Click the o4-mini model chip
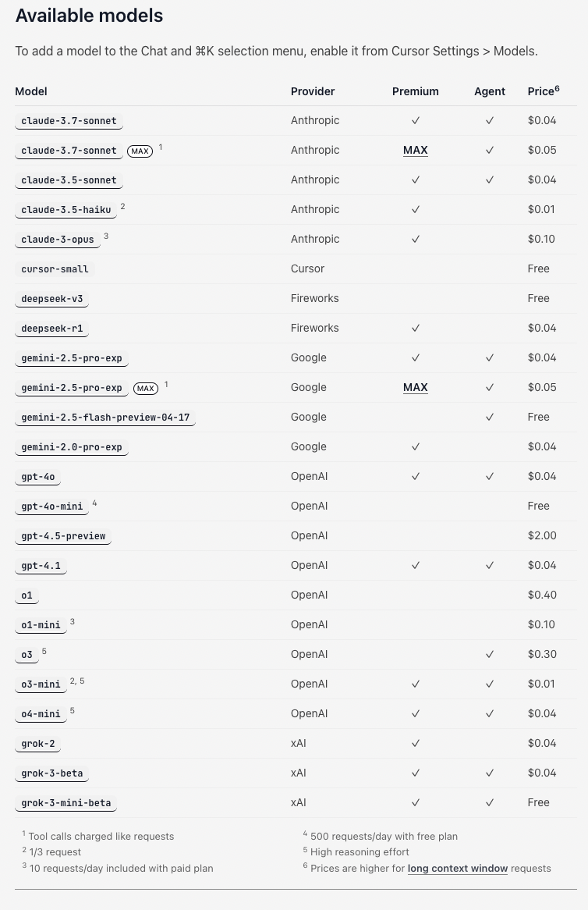 [41, 714]
